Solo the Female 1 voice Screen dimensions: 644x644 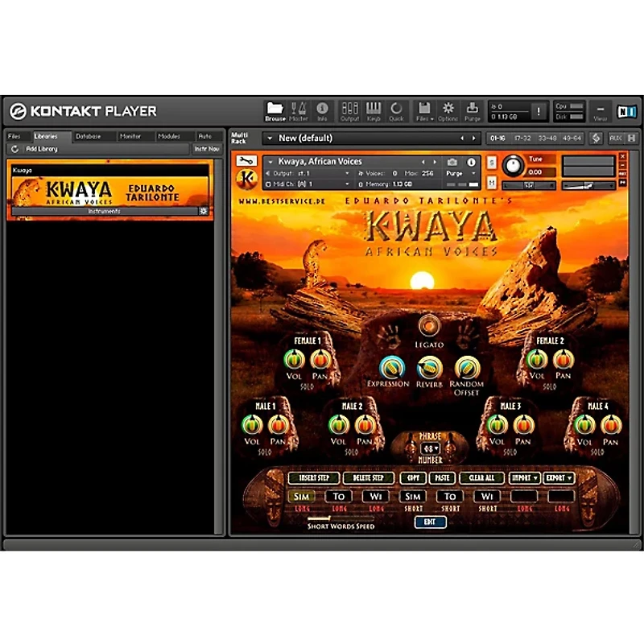[307, 386]
